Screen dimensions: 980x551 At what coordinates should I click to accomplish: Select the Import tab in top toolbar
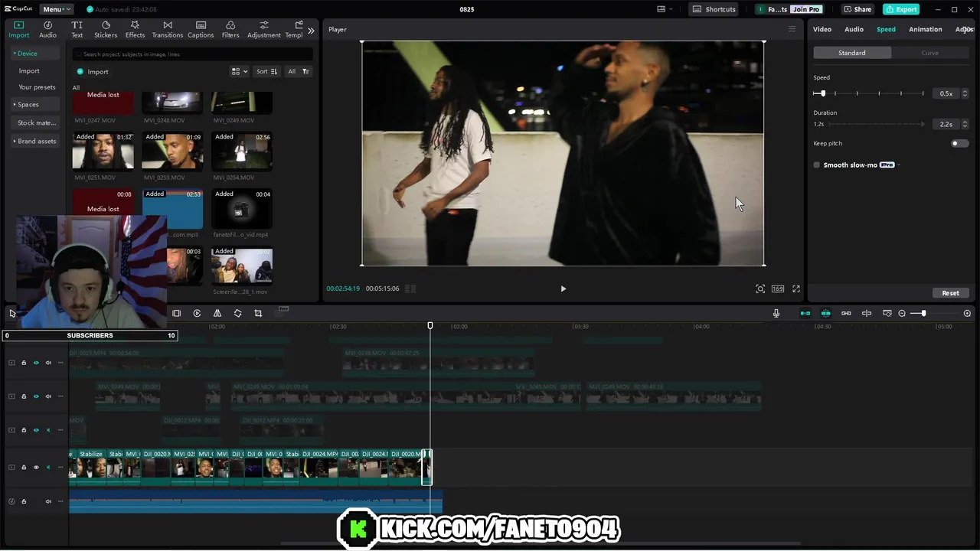click(x=18, y=30)
